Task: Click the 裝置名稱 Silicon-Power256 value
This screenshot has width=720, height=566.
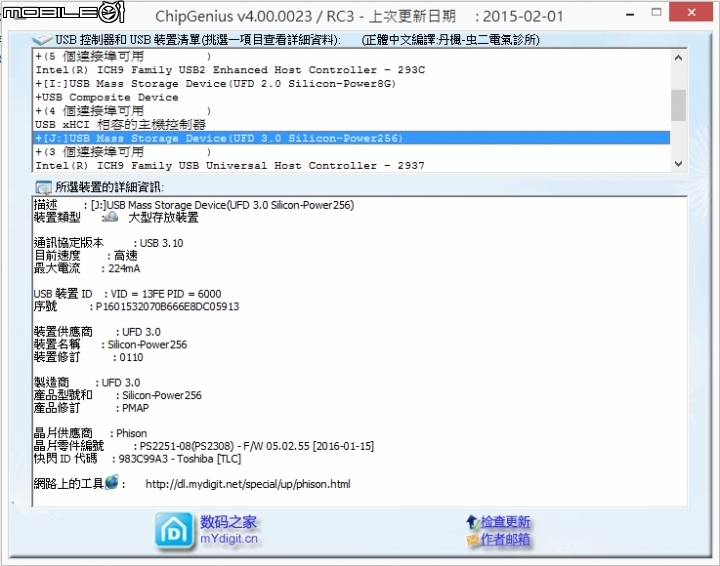Action: [147, 344]
